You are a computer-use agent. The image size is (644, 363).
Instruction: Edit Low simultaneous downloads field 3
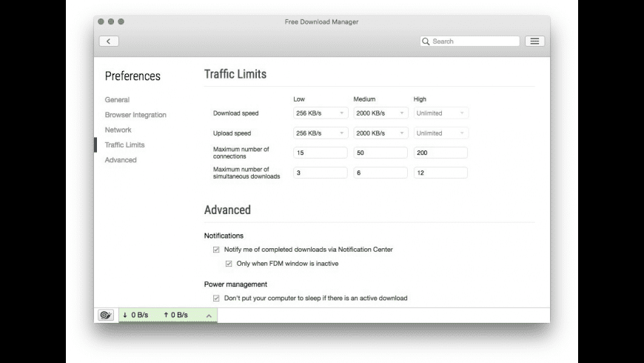coord(321,173)
